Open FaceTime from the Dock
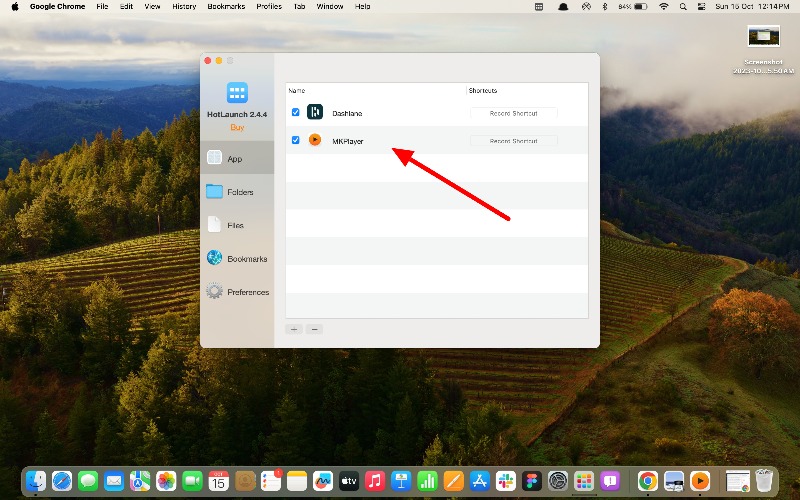Screen dimensions: 800x500 pyautogui.click(x=192, y=481)
